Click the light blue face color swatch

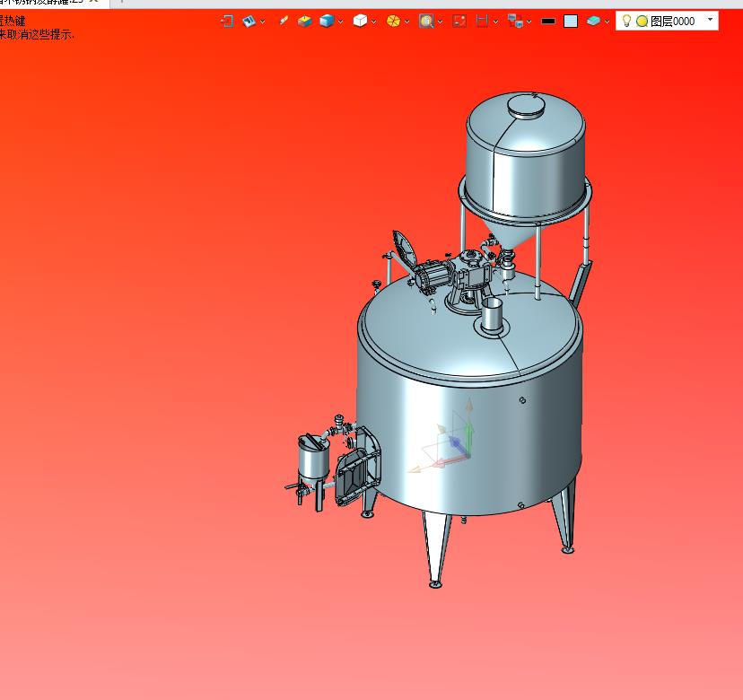point(571,21)
